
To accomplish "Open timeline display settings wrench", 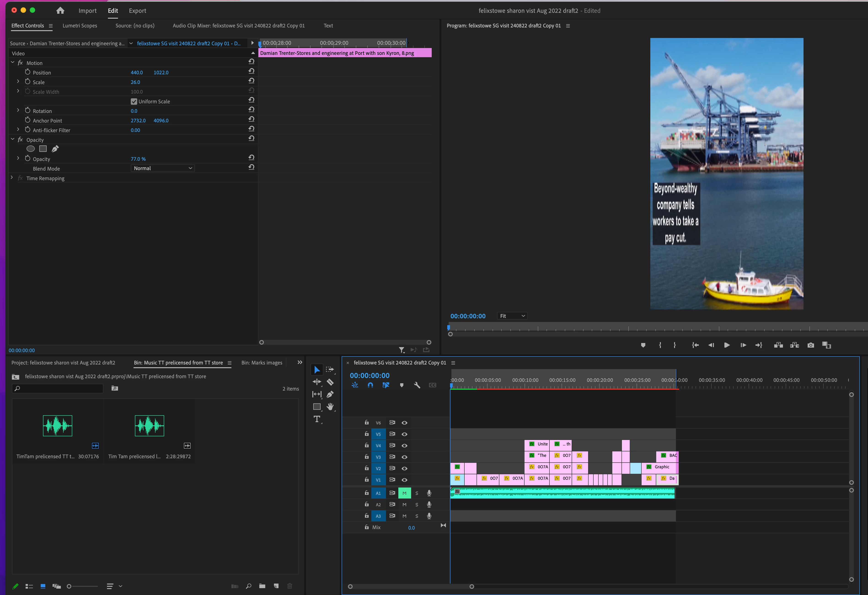I will [417, 385].
